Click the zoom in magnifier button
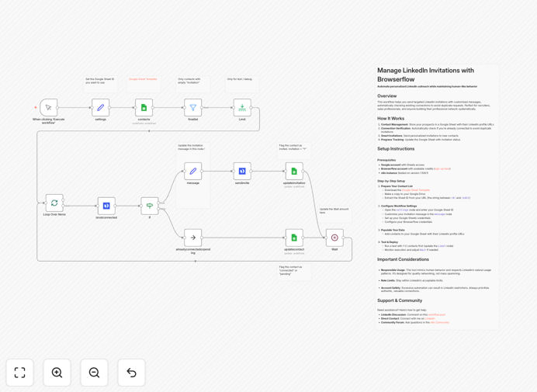537x392 pixels. point(57,373)
